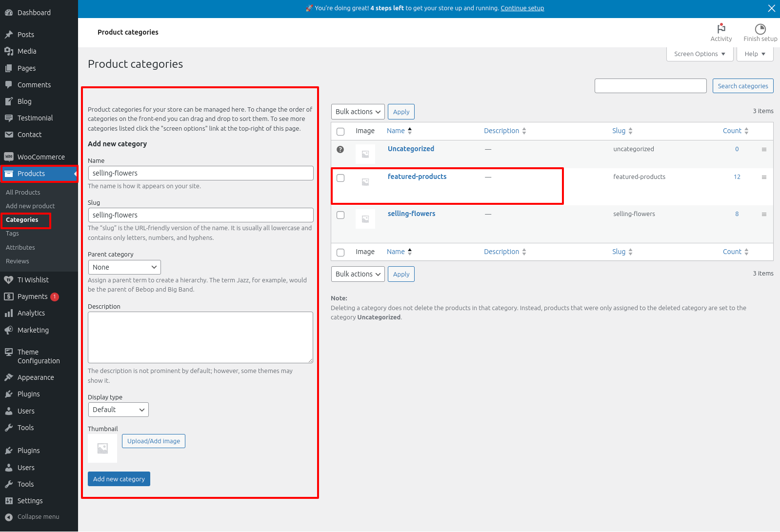Expand the Display type dropdown
The image size is (780, 532).
tap(118, 410)
